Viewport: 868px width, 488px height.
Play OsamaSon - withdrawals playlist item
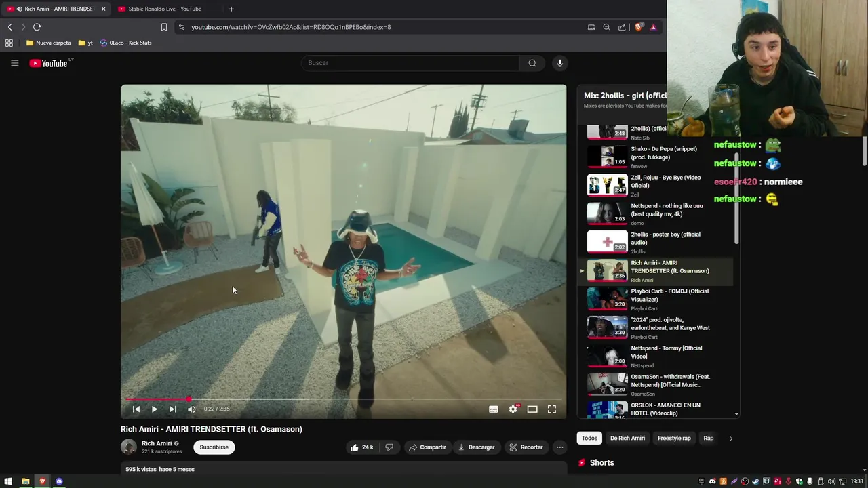[655, 384]
